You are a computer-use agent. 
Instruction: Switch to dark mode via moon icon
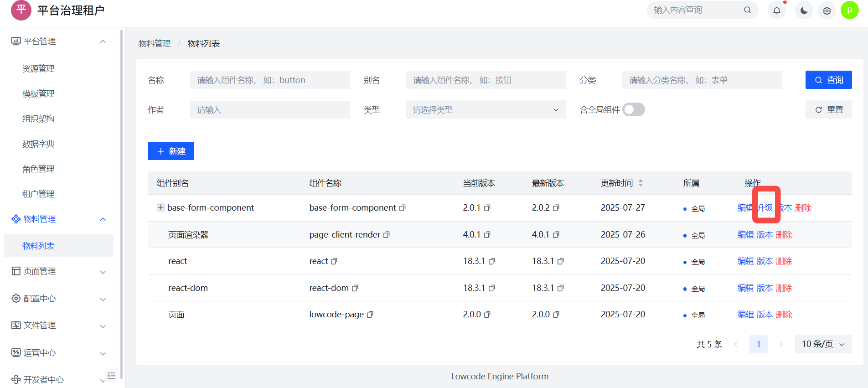pos(804,10)
